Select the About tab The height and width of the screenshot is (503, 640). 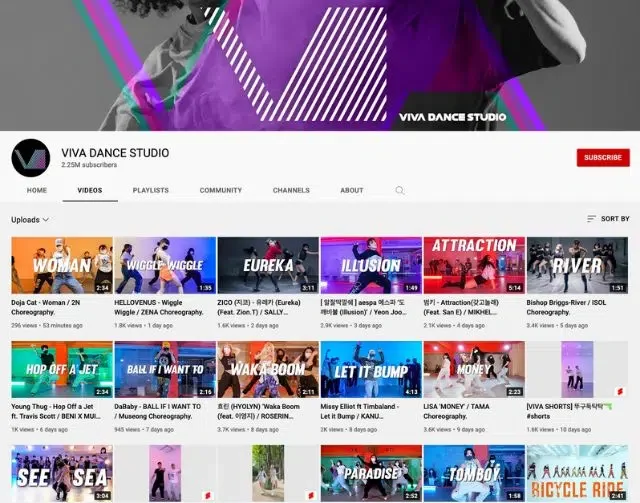pos(352,190)
